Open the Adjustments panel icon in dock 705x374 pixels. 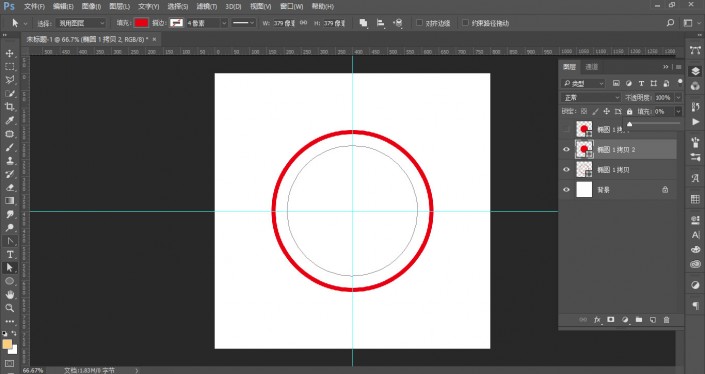click(695, 285)
